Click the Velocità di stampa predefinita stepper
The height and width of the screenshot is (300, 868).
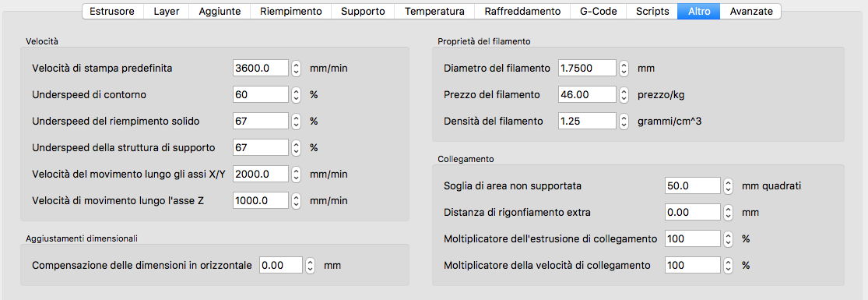coord(296,69)
